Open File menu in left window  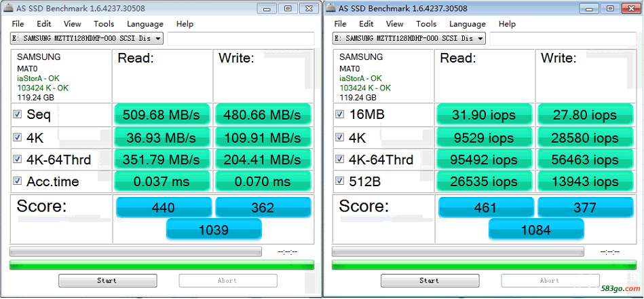[18, 24]
